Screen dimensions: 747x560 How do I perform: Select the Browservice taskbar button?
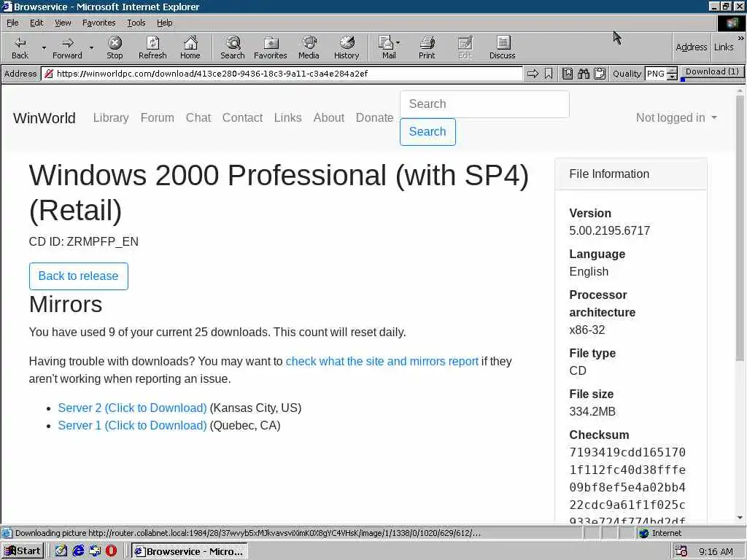pyautogui.click(x=189, y=551)
